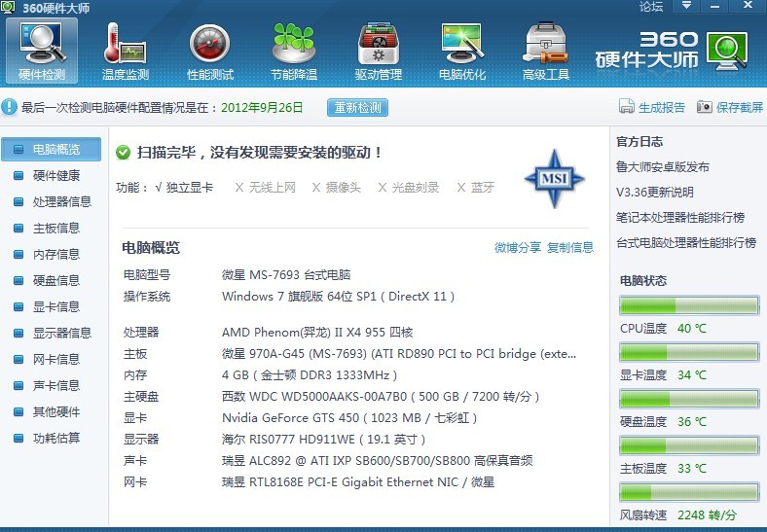The image size is (767, 532).
Task: Click the 复制信息 copy info link
Action: [x=569, y=247]
